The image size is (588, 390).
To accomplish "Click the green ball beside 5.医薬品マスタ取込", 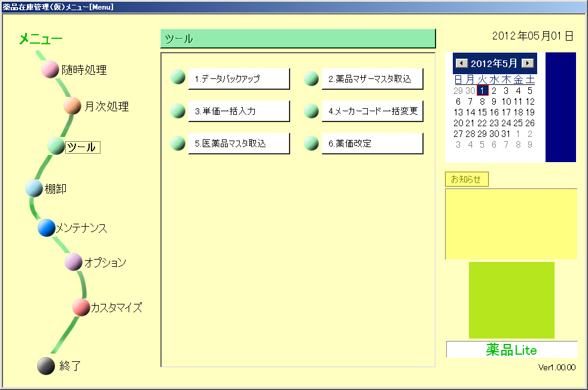I will pos(178,143).
